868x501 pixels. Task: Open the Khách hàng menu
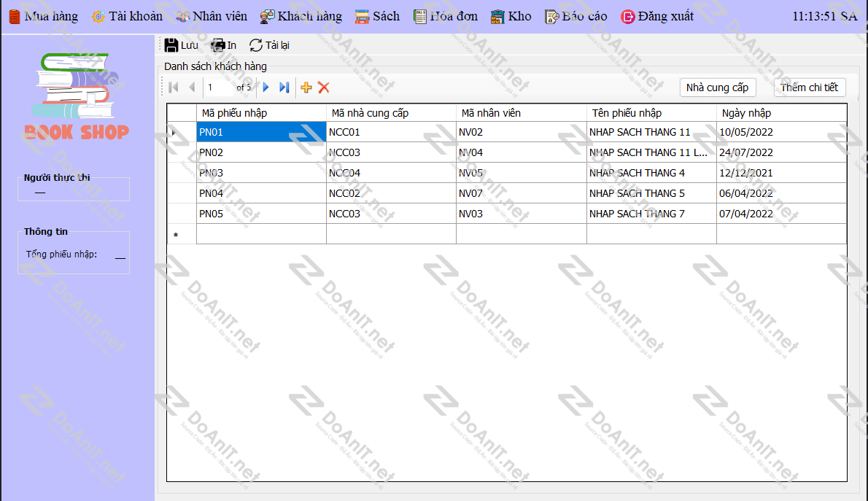301,17
